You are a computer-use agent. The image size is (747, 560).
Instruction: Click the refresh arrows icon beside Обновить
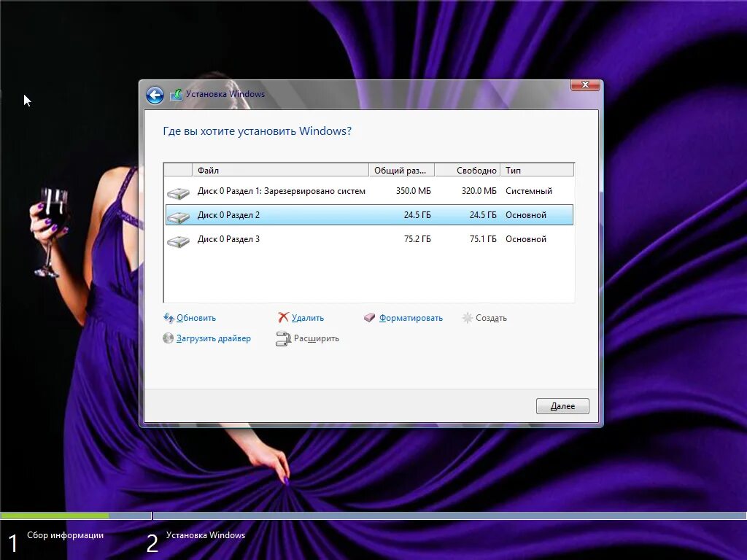pos(169,318)
